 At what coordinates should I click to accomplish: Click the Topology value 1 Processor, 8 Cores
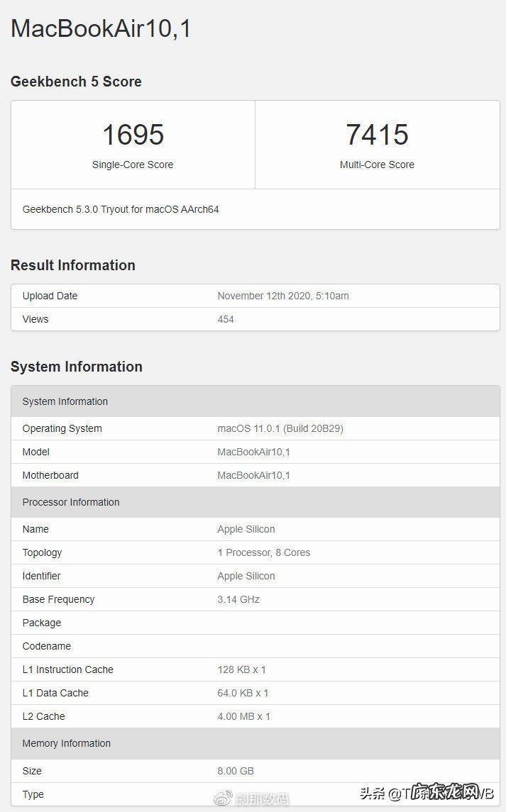point(263,552)
